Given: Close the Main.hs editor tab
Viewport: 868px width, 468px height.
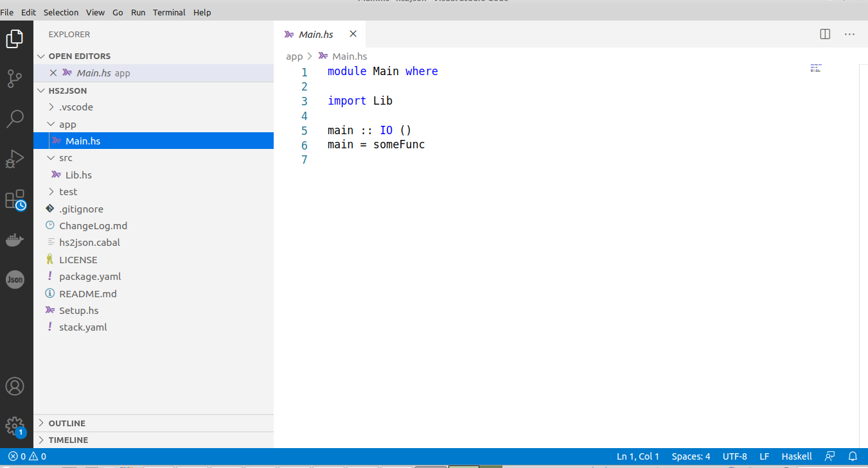Looking at the screenshot, I should coord(353,34).
